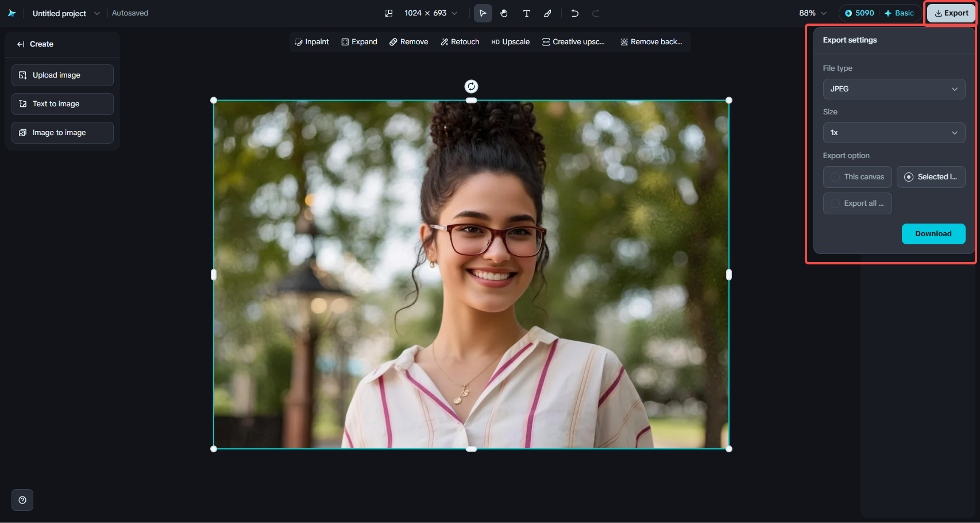Viewport: 980px width, 523px height.
Task: Open the Size 1x dropdown
Action: point(894,133)
